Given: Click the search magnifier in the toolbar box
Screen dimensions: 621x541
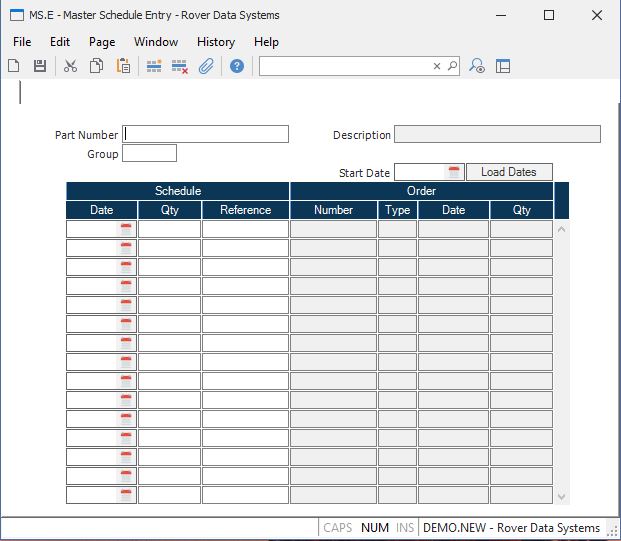Looking at the screenshot, I should pos(452,66).
